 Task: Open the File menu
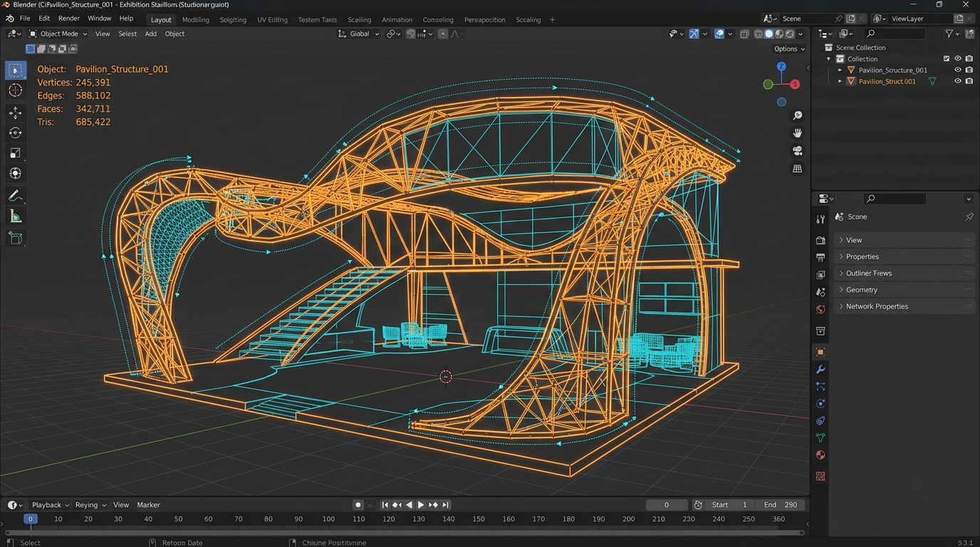(25, 19)
